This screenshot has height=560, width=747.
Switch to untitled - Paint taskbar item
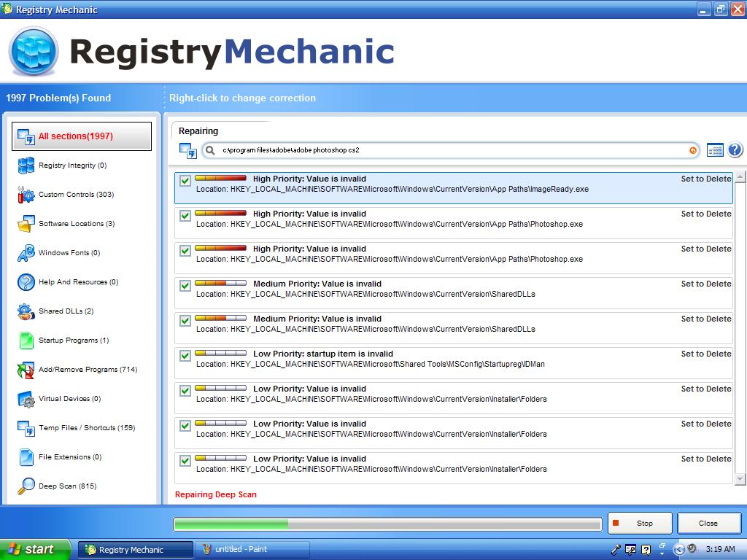click(252, 550)
